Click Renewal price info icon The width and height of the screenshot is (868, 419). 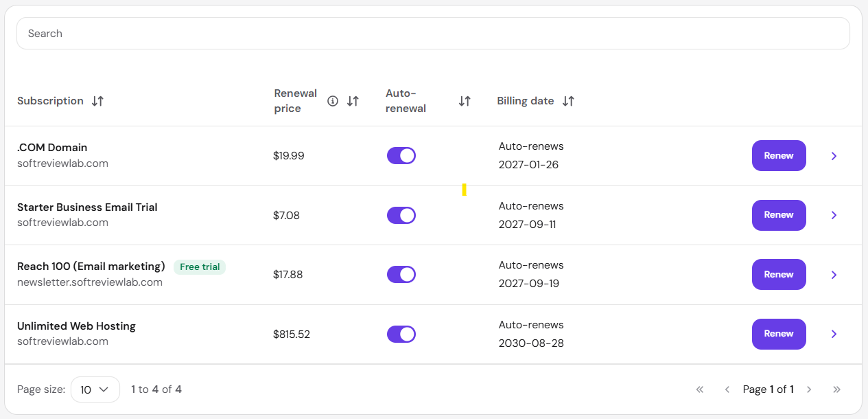point(333,101)
